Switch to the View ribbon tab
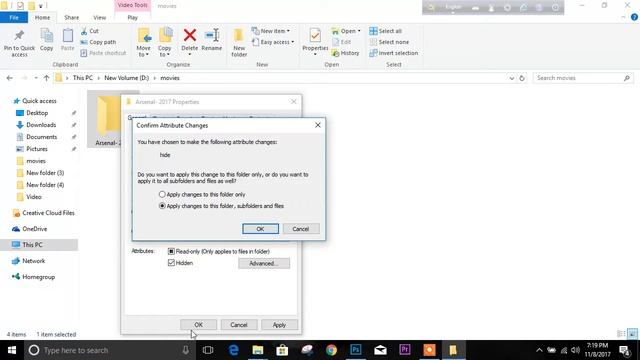The height and width of the screenshot is (360, 640). 100,18
